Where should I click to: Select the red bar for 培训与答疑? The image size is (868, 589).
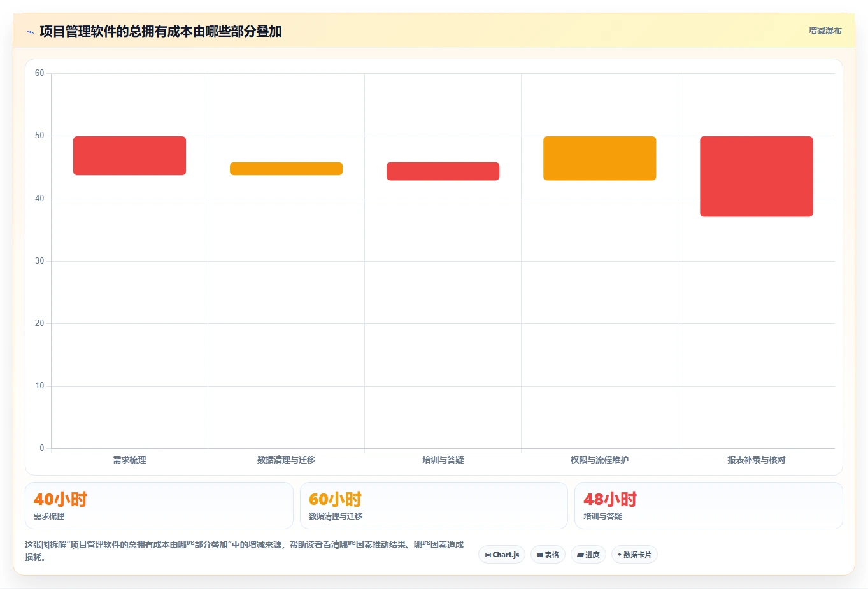[443, 171]
